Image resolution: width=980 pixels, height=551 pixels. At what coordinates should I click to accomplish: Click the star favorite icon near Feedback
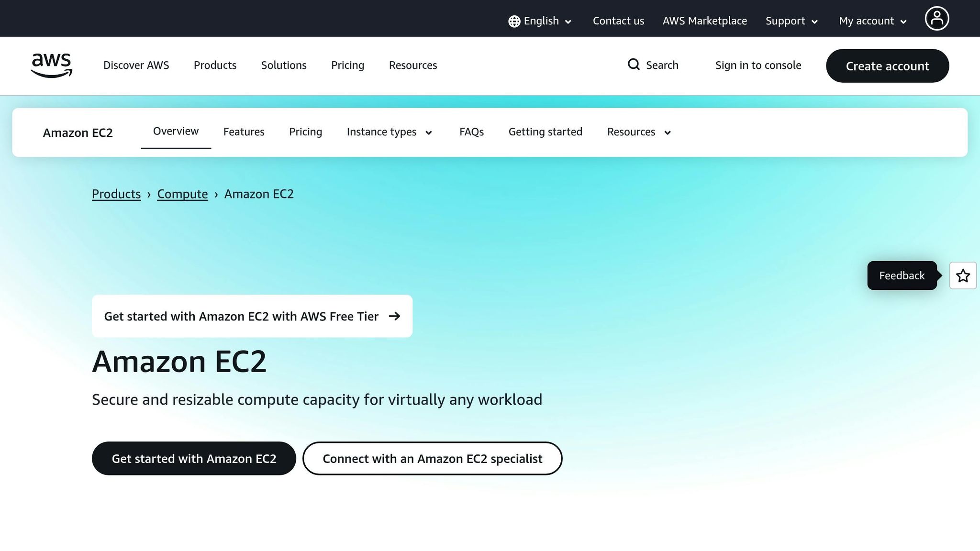[x=963, y=275]
